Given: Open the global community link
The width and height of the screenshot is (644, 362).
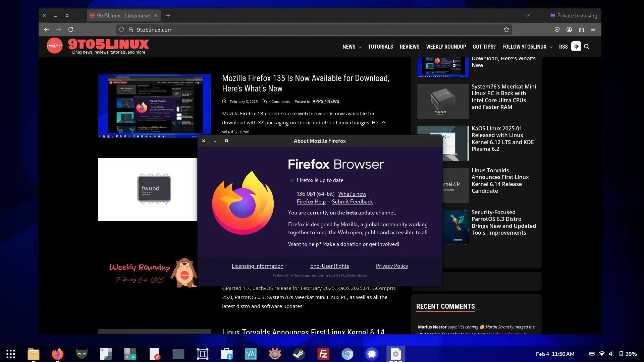Looking at the screenshot, I should pos(386,224).
